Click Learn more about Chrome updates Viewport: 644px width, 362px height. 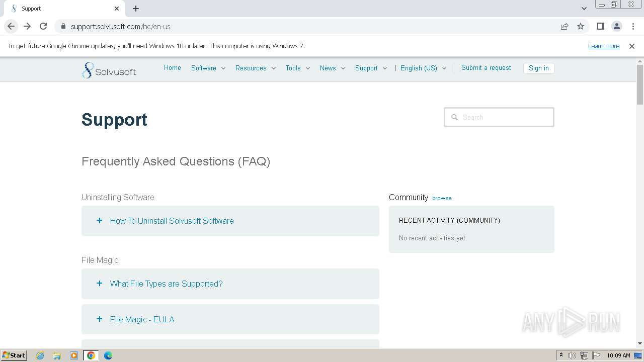tap(604, 46)
